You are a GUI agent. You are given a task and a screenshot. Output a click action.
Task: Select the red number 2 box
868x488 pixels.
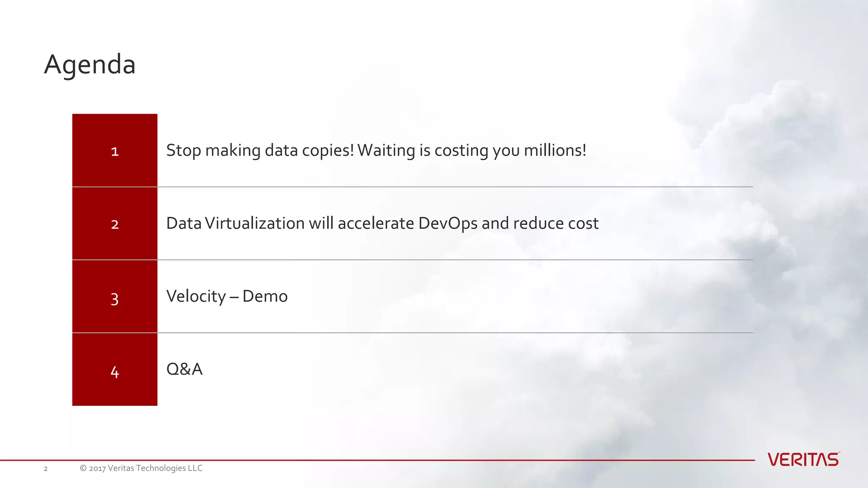click(115, 223)
